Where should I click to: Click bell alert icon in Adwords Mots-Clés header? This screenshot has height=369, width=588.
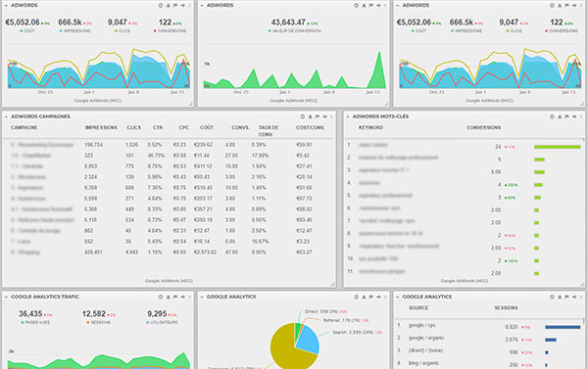click(x=560, y=116)
